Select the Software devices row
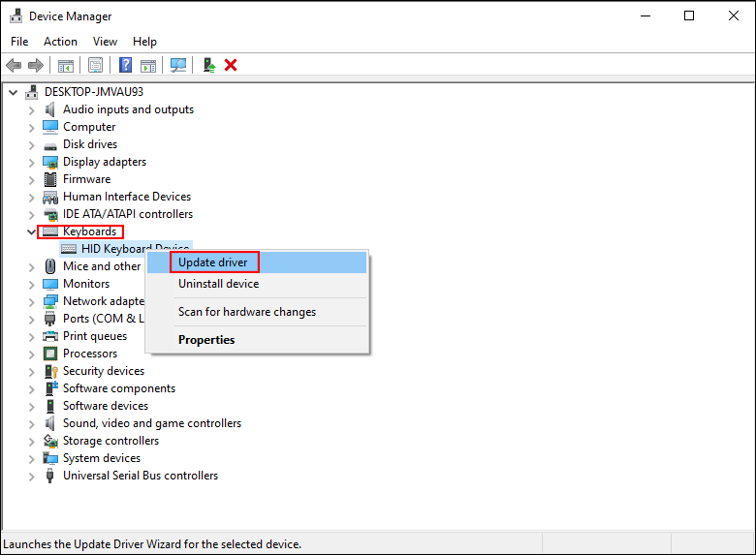 click(106, 406)
